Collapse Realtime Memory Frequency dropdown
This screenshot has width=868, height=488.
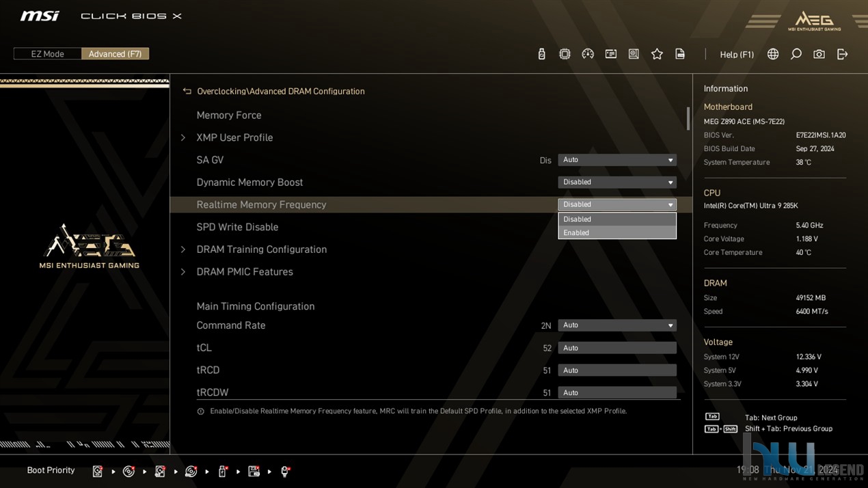[x=617, y=204]
